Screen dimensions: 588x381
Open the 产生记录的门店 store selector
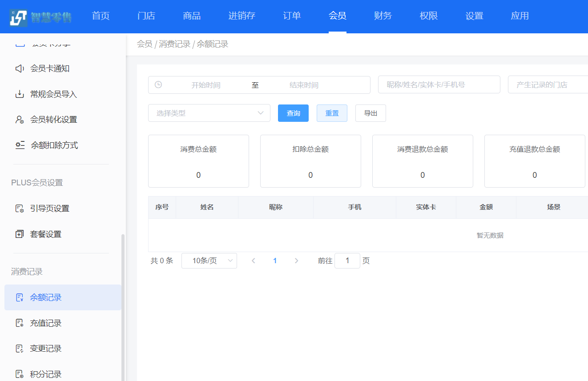coord(547,84)
